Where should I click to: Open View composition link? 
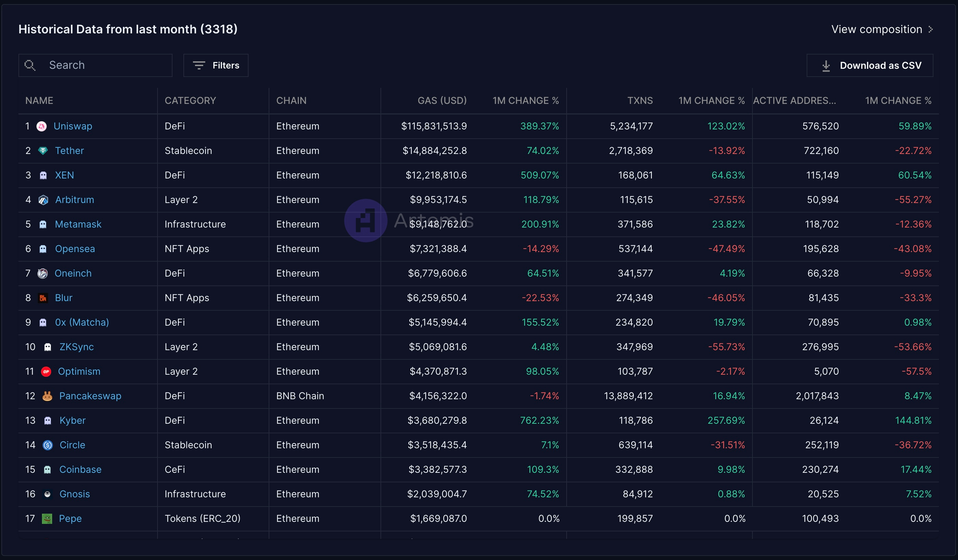click(x=882, y=29)
